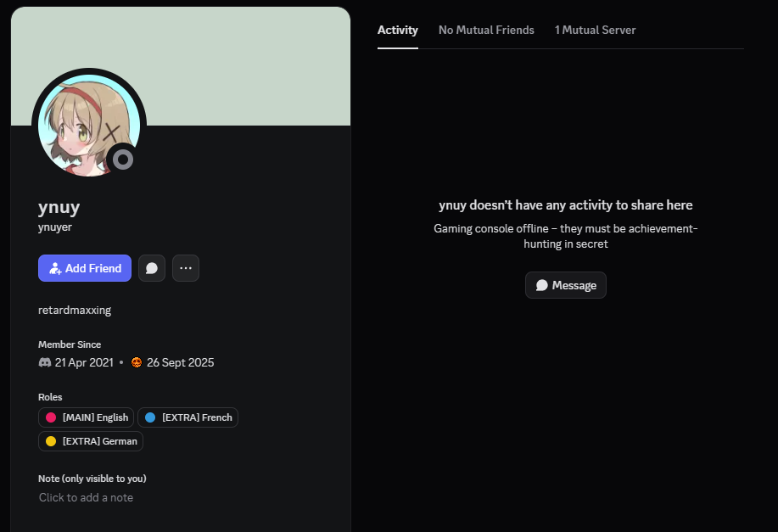The width and height of the screenshot is (778, 532).
Task: Select the [EXTRA] German role pill
Action: [91, 441]
